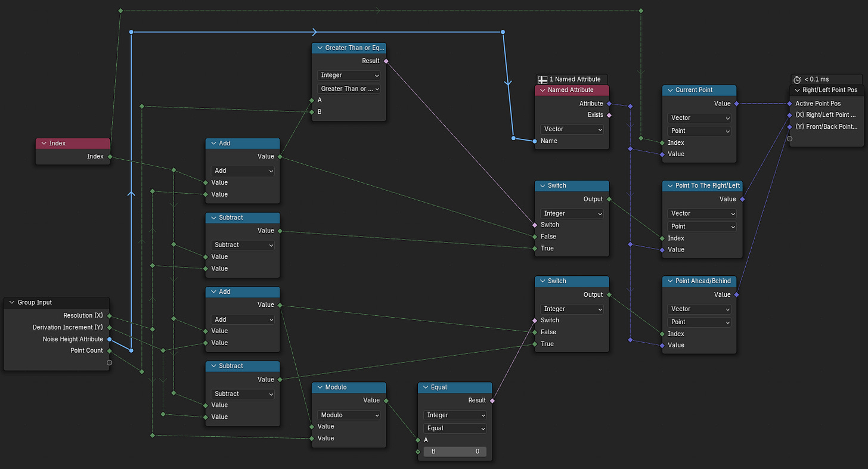Click the Value output socket of Point To The Right/Left
This screenshot has width=868, height=469.
(743, 199)
